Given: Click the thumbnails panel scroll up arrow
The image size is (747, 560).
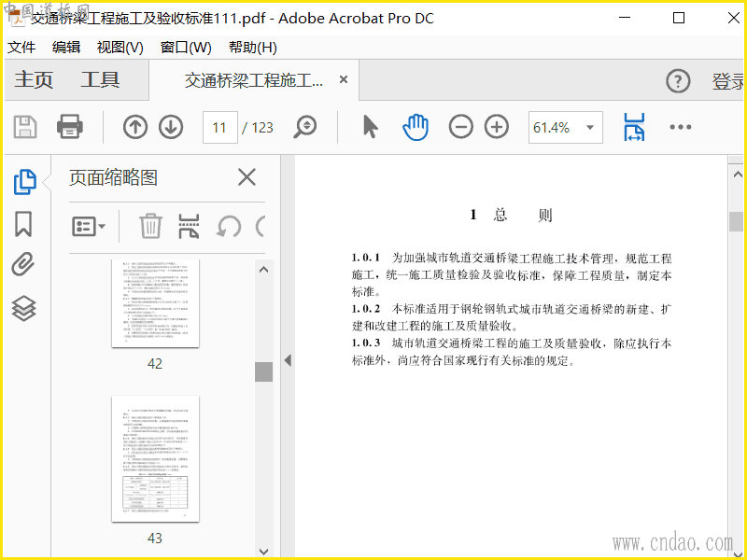Looking at the screenshot, I should [263, 270].
